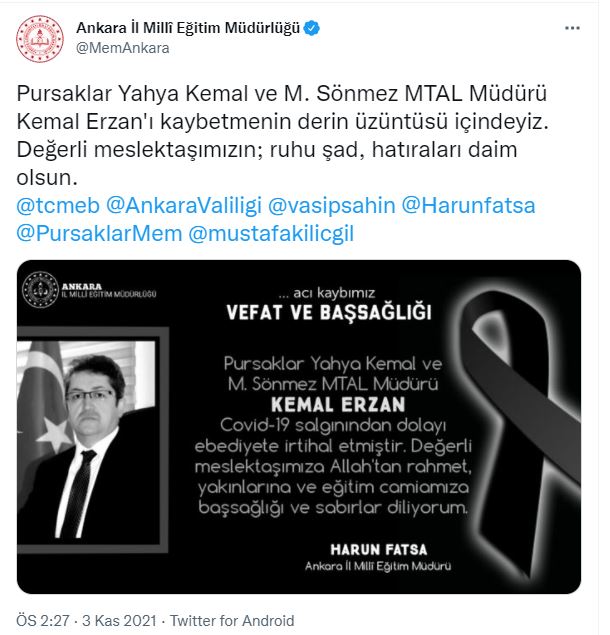Visit the @AnkaraValiligi mention

tap(184, 205)
